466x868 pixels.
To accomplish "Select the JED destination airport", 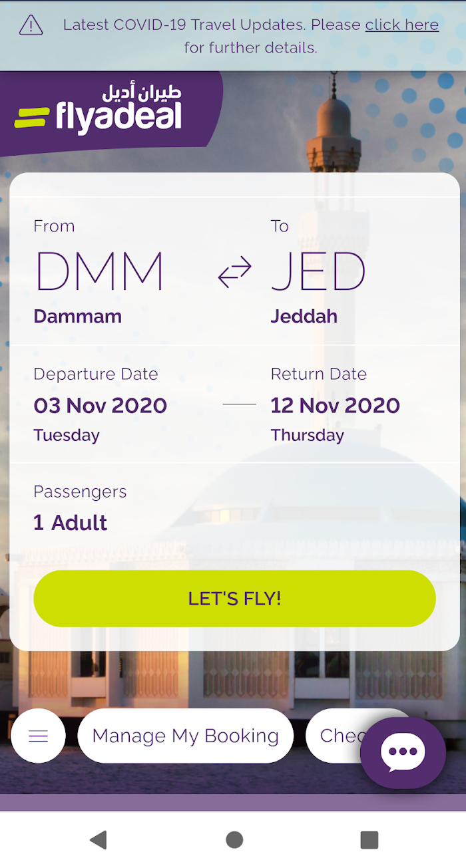I will (318, 271).
